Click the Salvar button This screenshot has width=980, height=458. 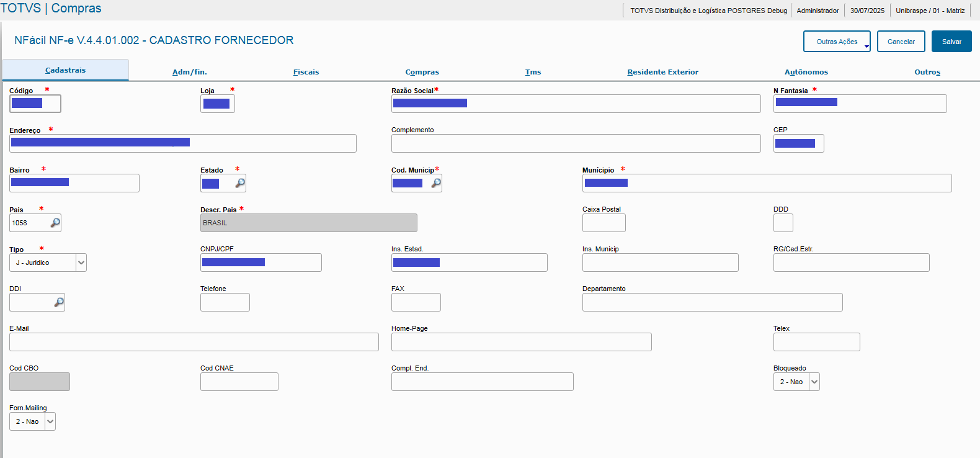pos(951,42)
